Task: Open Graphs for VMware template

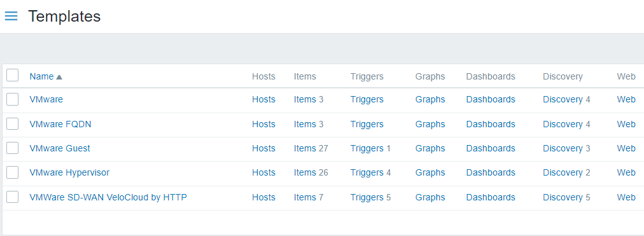Action: tap(430, 99)
